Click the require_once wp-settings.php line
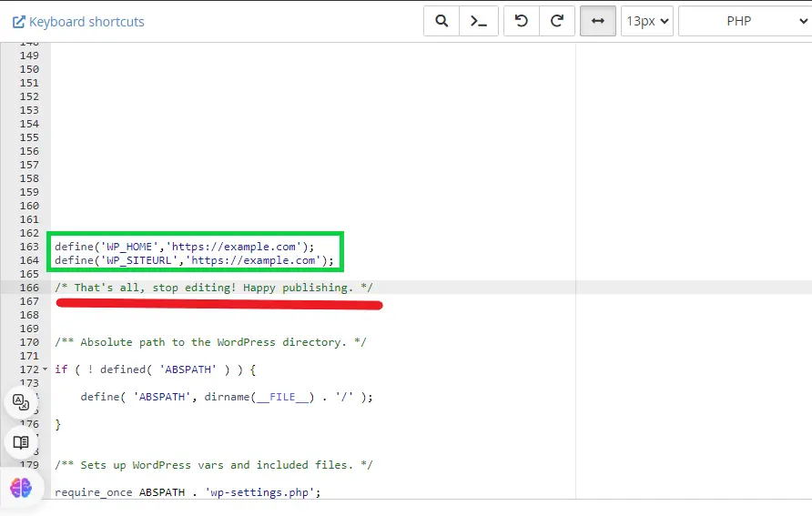The image size is (812, 516). click(188, 492)
